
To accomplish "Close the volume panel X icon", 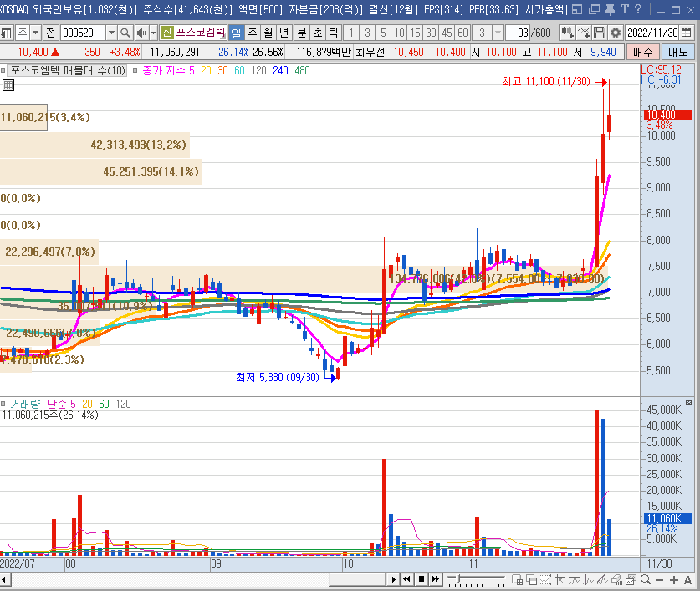I will pyautogui.click(x=689, y=402).
